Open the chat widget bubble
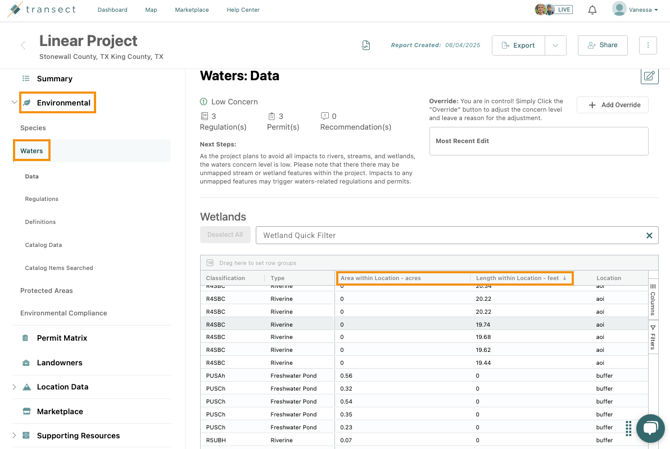The image size is (670, 449). pos(650,428)
